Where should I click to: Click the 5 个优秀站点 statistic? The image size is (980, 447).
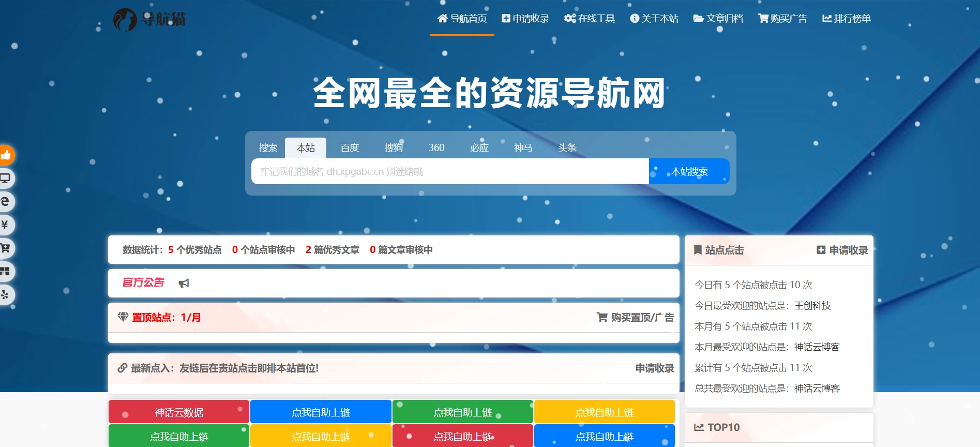coord(195,250)
